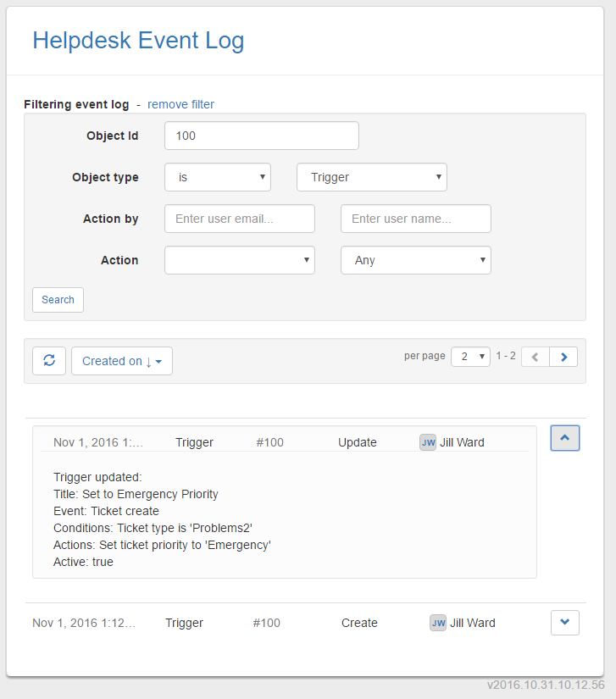Click the refresh event log icon
The image size is (616, 699).
49,361
